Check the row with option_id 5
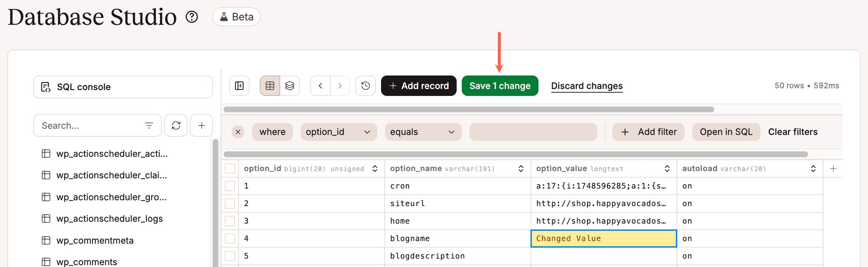 [230, 256]
